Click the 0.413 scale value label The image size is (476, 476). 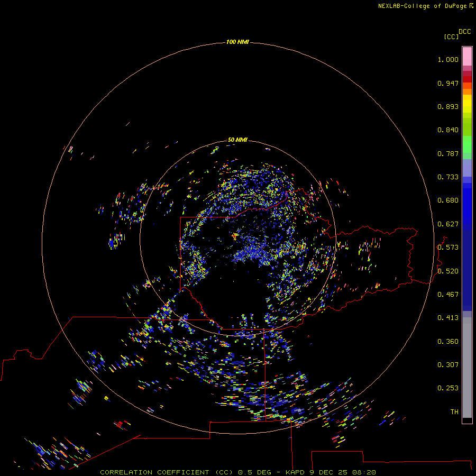pyautogui.click(x=448, y=318)
